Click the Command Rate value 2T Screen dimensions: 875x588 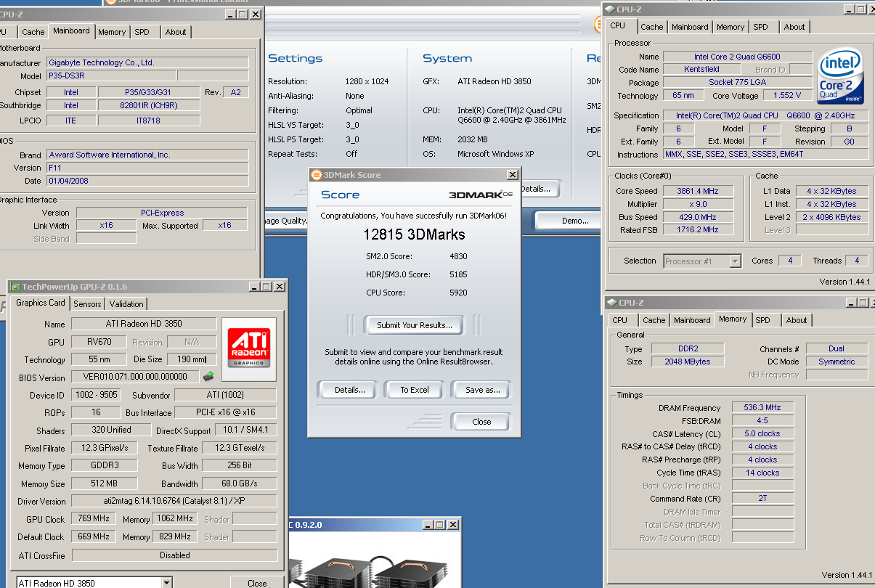(x=762, y=499)
